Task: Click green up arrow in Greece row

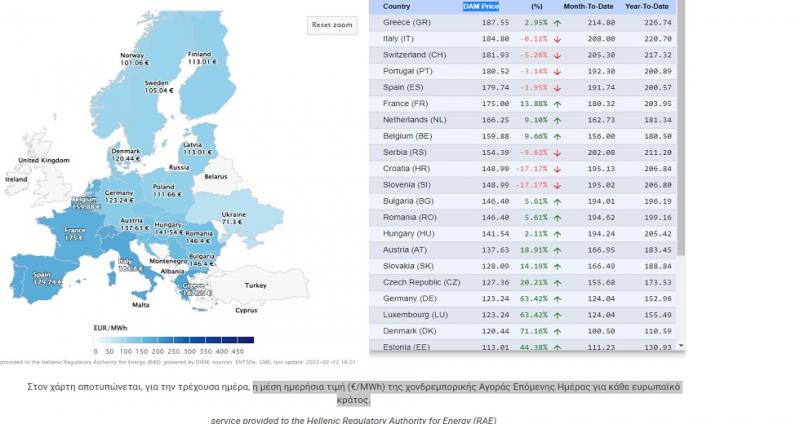Action: [x=556, y=22]
